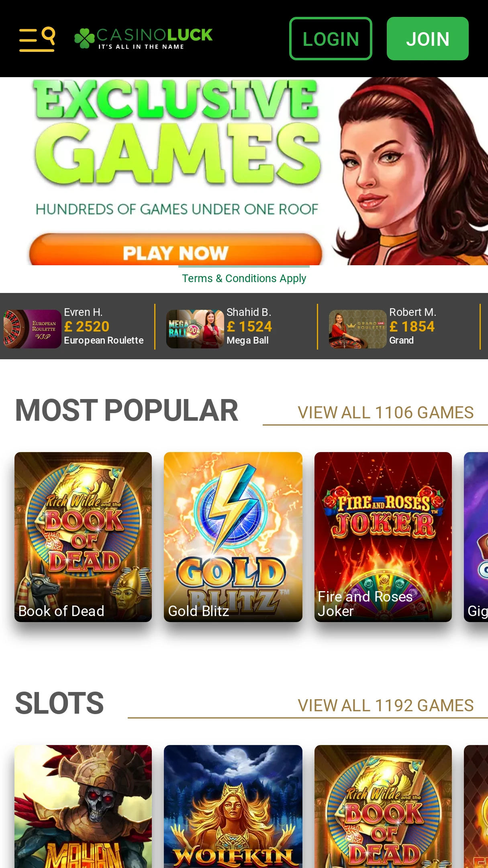View all 1192 slots games

click(x=386, y=706)
